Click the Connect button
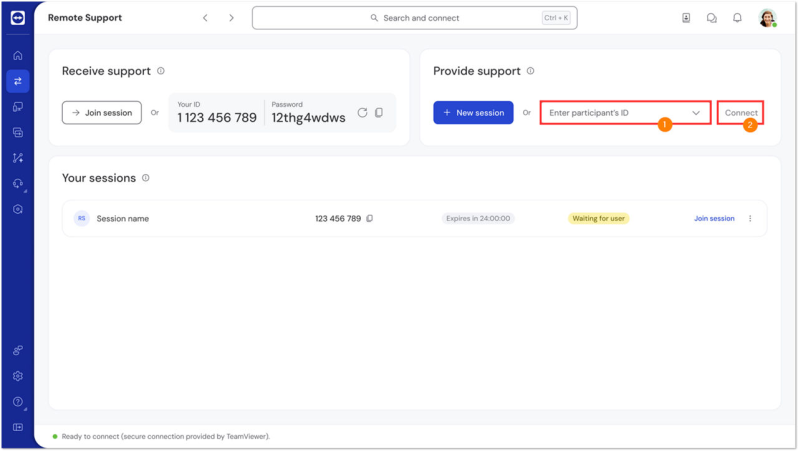Viewport: 798px width, 451px height. [x=741, y=113]
